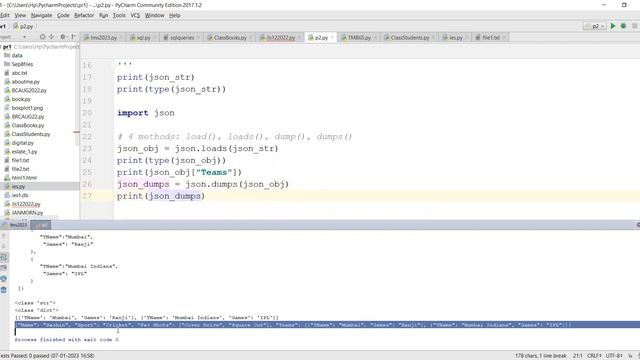Select digital.py in the project tree
The height and width of the screenshot is (360, 640).
(22, 143)
